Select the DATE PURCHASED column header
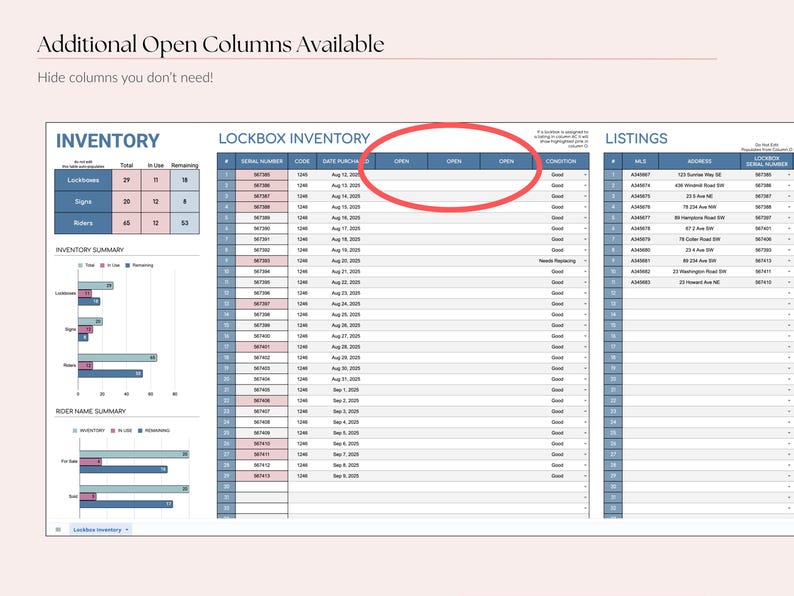Screen dimensions: 794x596 tap(345, 161)
